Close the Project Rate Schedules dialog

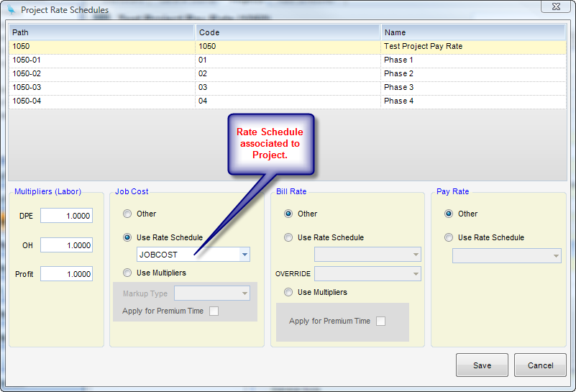point(557,7)
